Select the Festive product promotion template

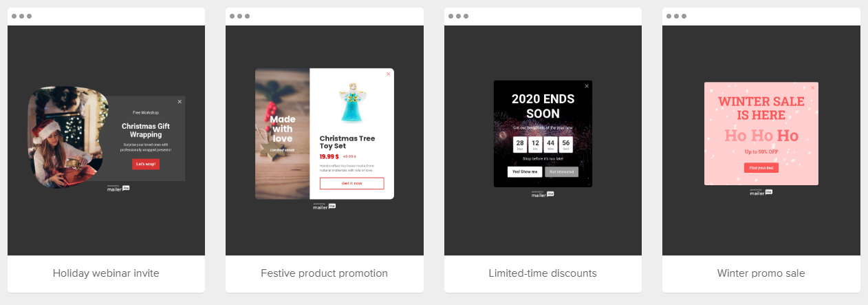(324, 273)
